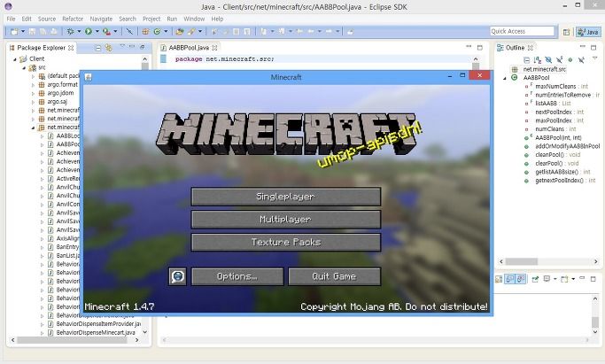Screen dimensions: 605x364
Task: Select clearPool() method in Outline
Action: pyautogui.click(x=548, y=163)
